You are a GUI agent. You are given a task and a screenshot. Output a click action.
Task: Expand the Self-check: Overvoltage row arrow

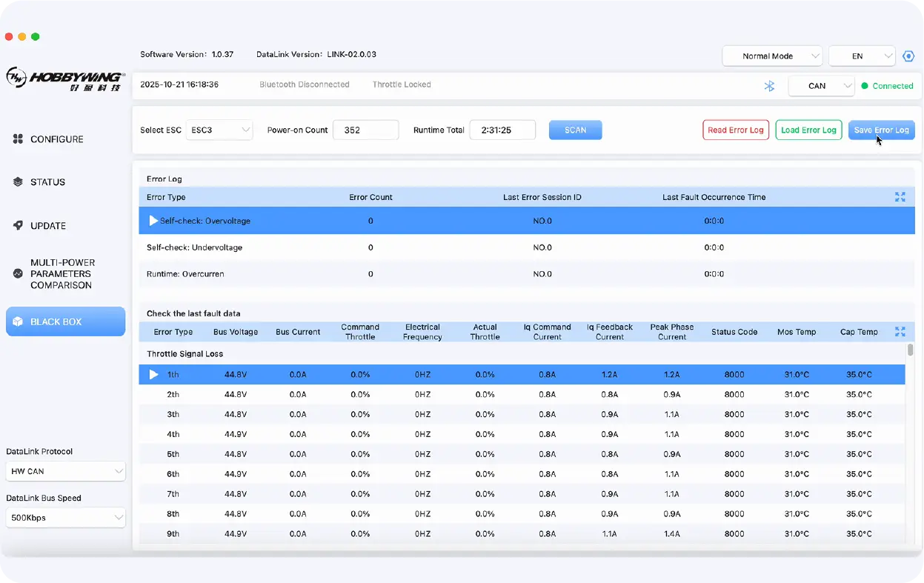153,221
